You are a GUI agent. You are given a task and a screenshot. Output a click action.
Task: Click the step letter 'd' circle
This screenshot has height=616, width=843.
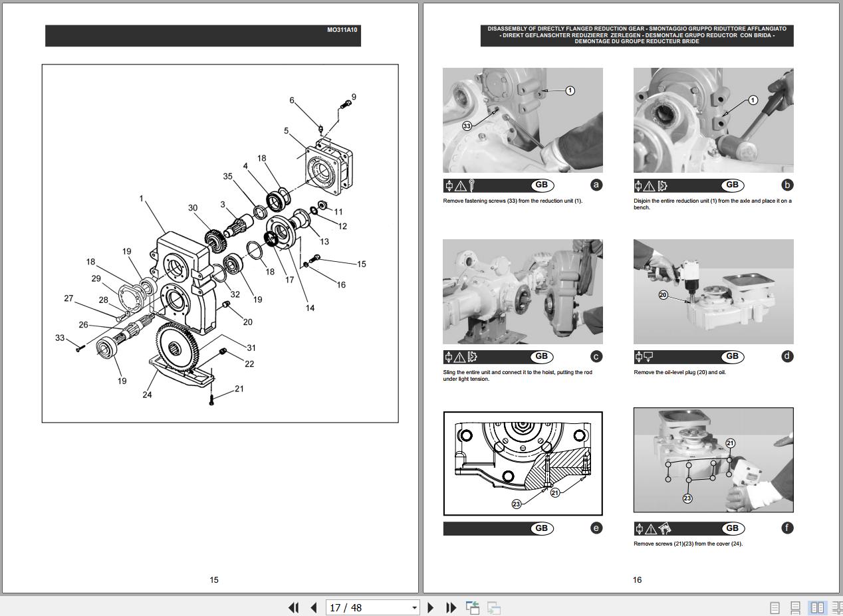[x=787, y=356]
